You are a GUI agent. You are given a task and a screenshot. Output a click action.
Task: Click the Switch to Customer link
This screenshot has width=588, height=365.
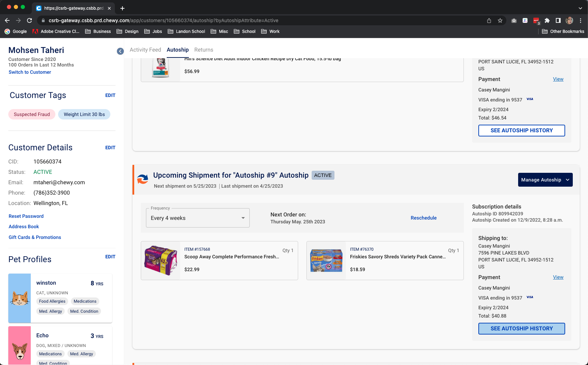tap(30, 72)
